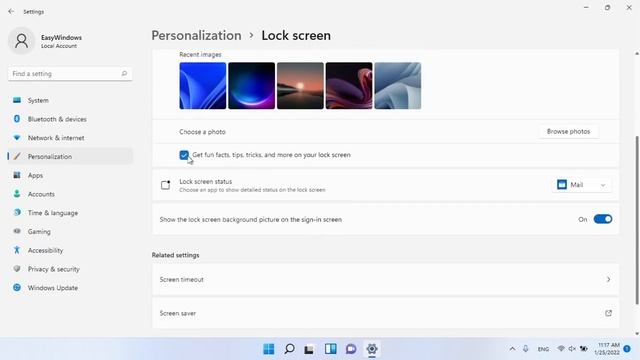
Task: Open Privacy & security settings
Action: point(70,269)
